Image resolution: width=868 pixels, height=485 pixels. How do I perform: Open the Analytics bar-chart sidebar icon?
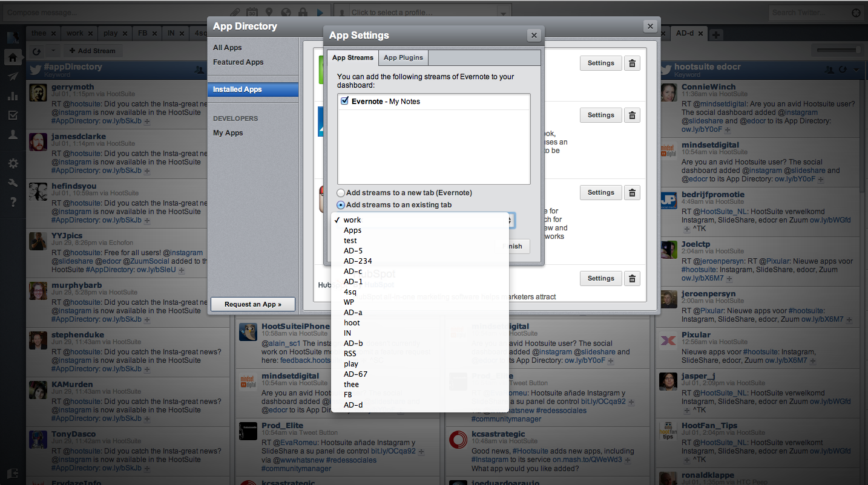coord(13,96)
